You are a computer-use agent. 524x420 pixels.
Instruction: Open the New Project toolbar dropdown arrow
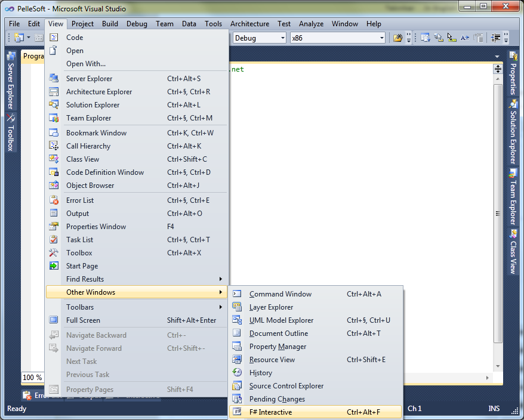29,38
